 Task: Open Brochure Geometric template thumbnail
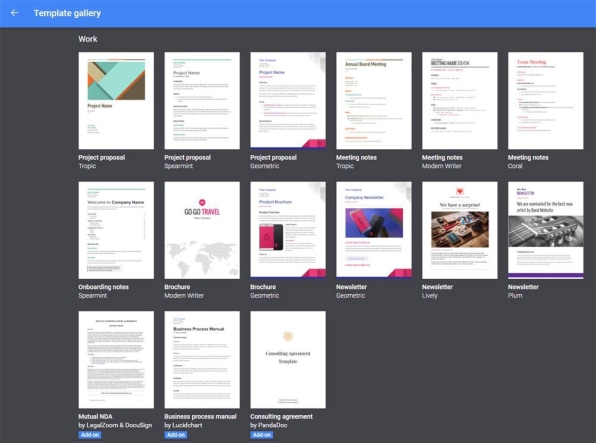pos(288,230)
